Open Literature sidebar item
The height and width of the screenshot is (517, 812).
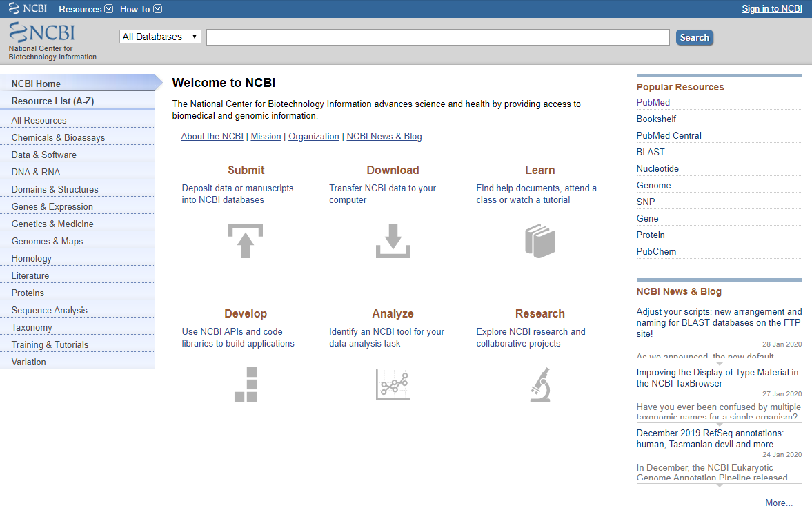click(77, 275)
